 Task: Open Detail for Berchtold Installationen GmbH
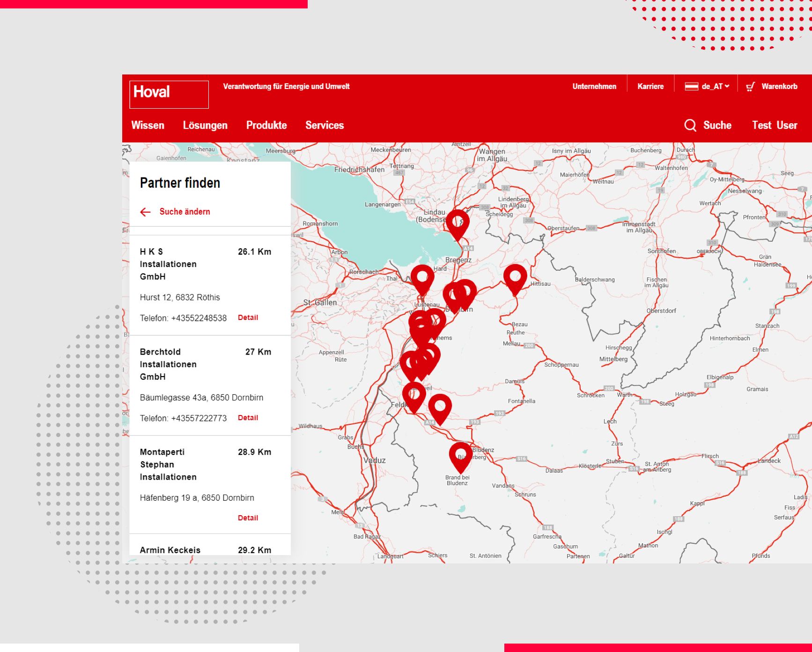click(248, 418)
